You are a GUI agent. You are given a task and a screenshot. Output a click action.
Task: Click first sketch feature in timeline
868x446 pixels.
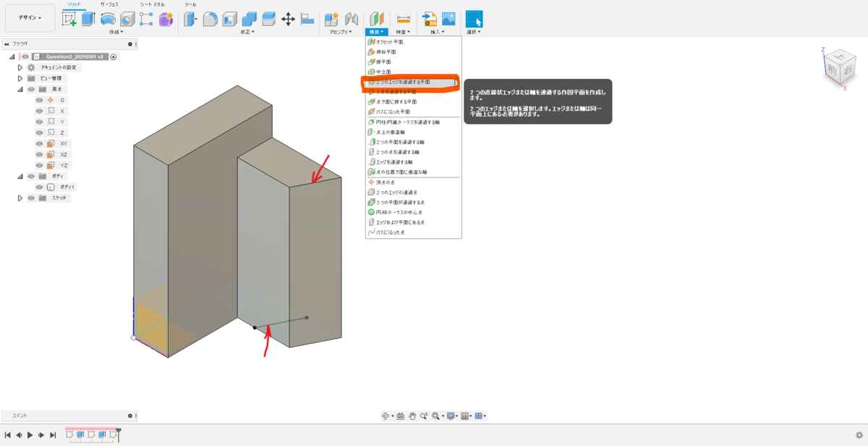coord(69,435)
